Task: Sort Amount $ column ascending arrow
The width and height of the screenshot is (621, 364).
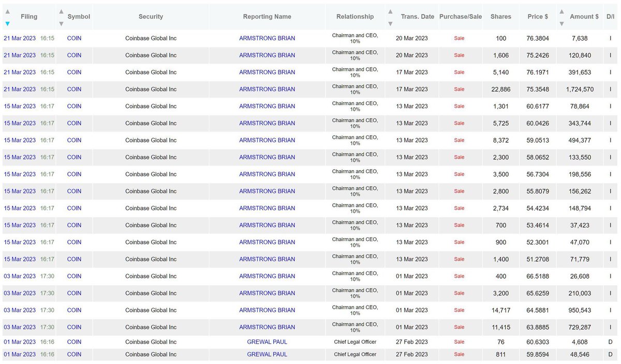Action: 561,11
